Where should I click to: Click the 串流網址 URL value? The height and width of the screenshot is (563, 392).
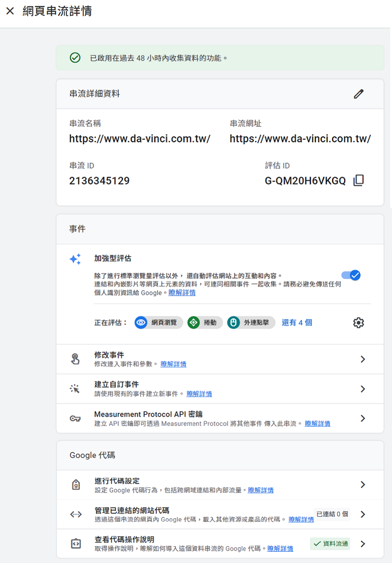(x=300, y=139)
